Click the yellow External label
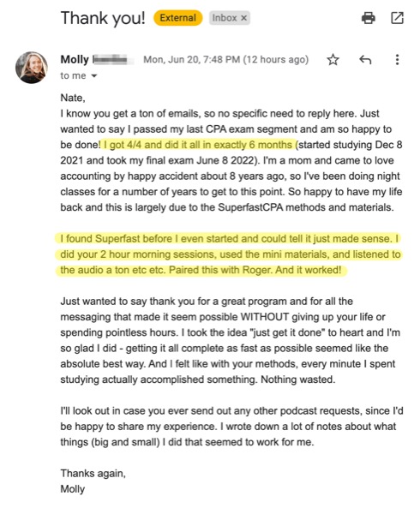The width and height of the screenshot is (420, 514). [x=178, y=18]
